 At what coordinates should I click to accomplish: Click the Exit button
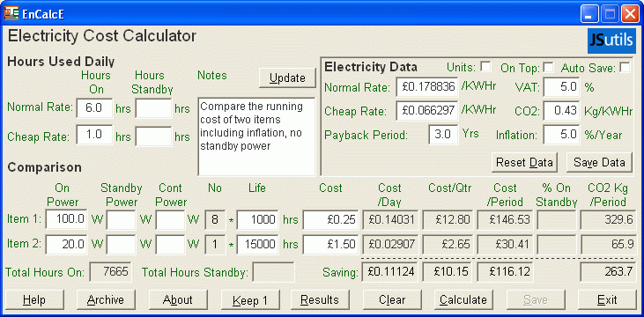click(x=607, y=299)
